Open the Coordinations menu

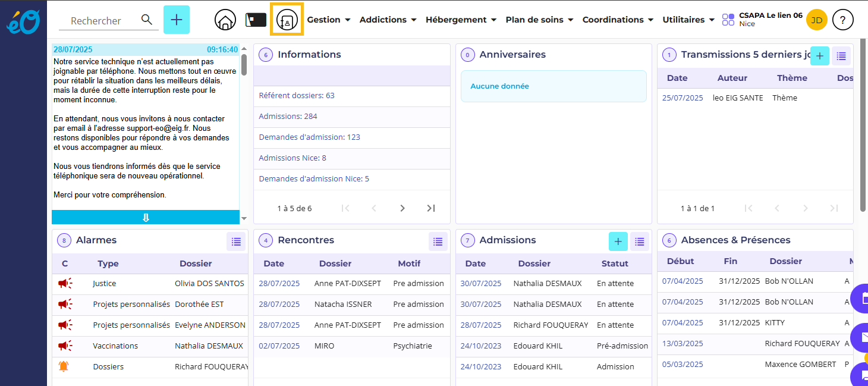(618, 20)
